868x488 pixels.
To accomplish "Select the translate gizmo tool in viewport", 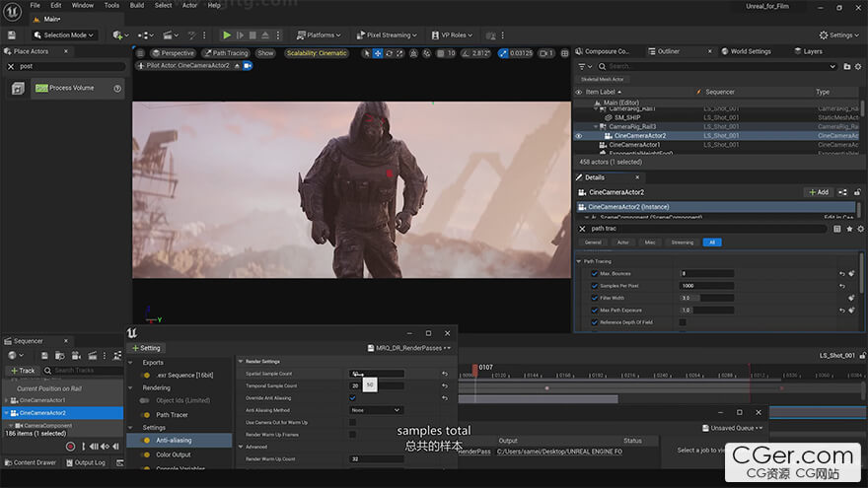I will click(x=378, y=53).
